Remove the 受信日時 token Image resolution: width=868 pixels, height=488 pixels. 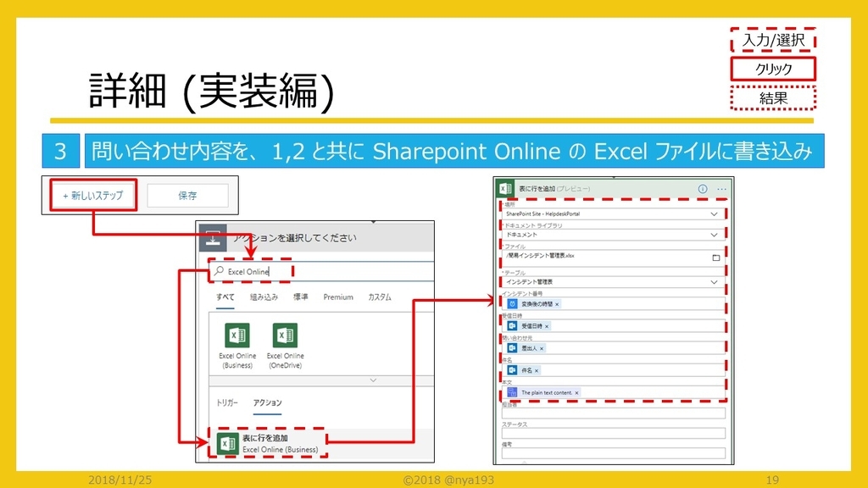pyautogui.click(x=547, y=326)
